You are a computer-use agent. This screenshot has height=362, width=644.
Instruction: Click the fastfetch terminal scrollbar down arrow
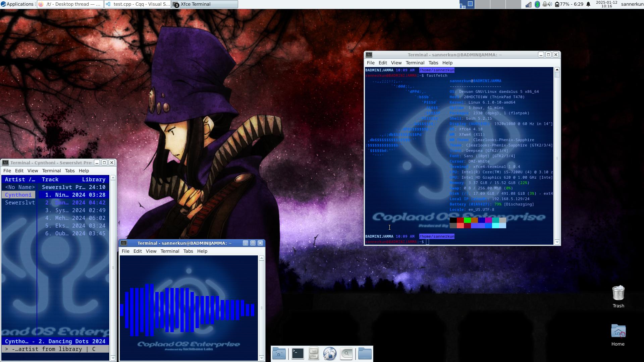(557, 242)
